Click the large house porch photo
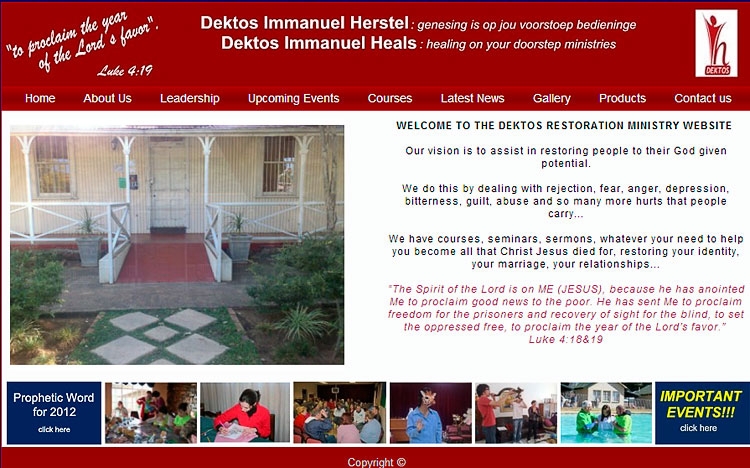Image resolution: width=750 pixels, height=468 pixels. 177,245
